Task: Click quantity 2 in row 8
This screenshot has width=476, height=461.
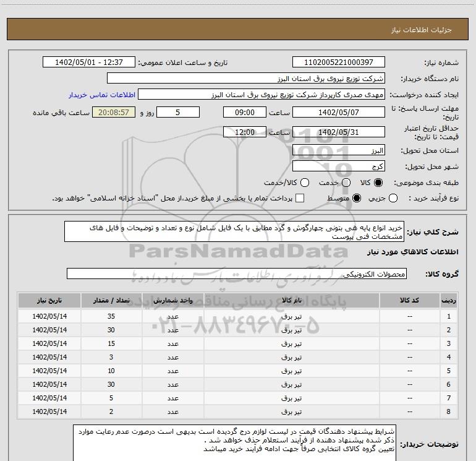Action: (111, 411)
